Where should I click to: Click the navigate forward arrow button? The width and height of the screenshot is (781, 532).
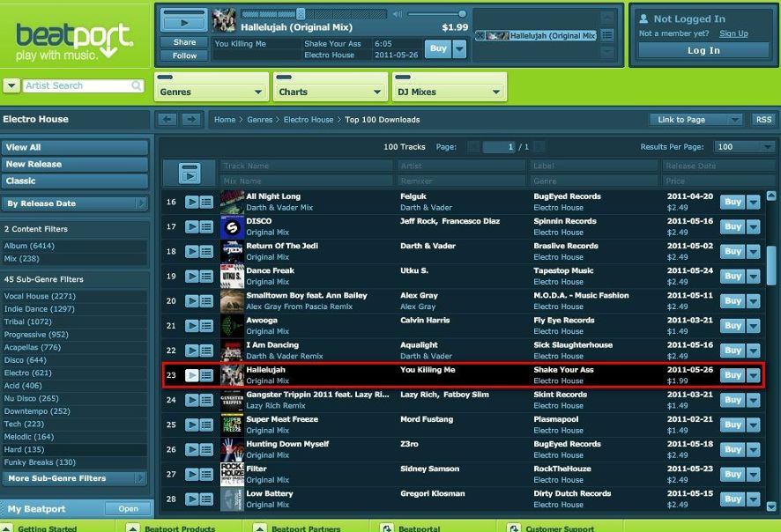pos(191,120)
